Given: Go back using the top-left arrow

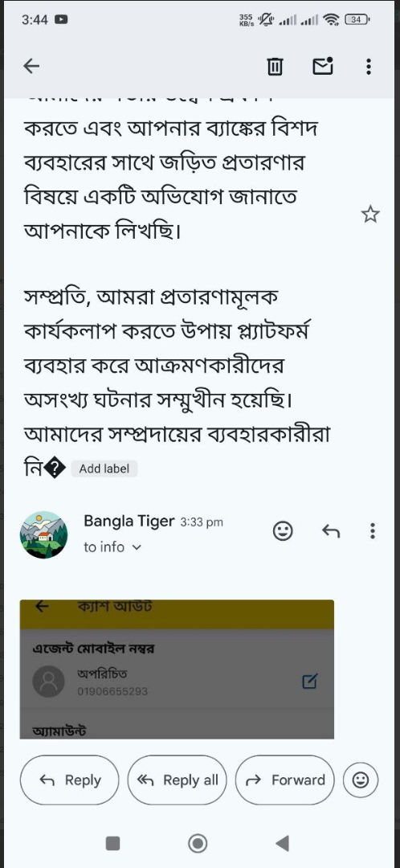Looking at the screenshot, I should coord(31,67).
